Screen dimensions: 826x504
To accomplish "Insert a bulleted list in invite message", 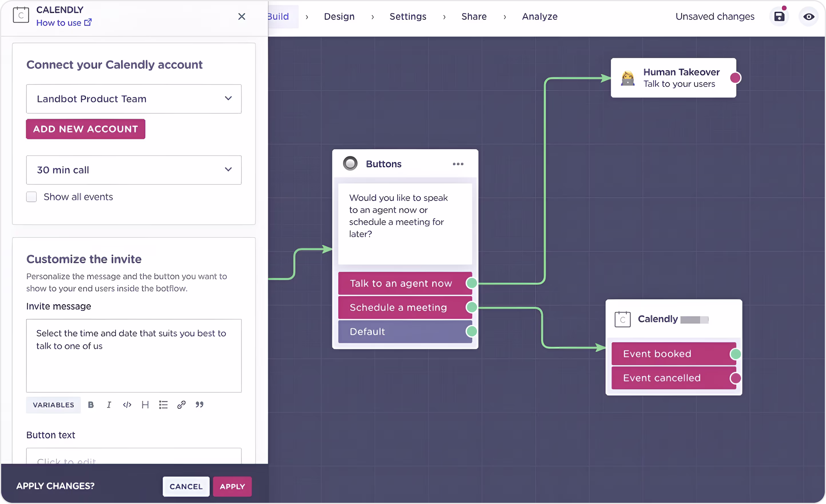I will [163, 405].
